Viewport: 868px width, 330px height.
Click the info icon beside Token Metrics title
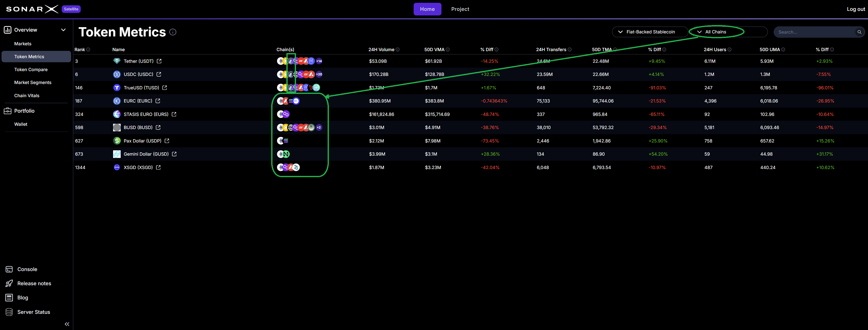[x=173, y=32]
